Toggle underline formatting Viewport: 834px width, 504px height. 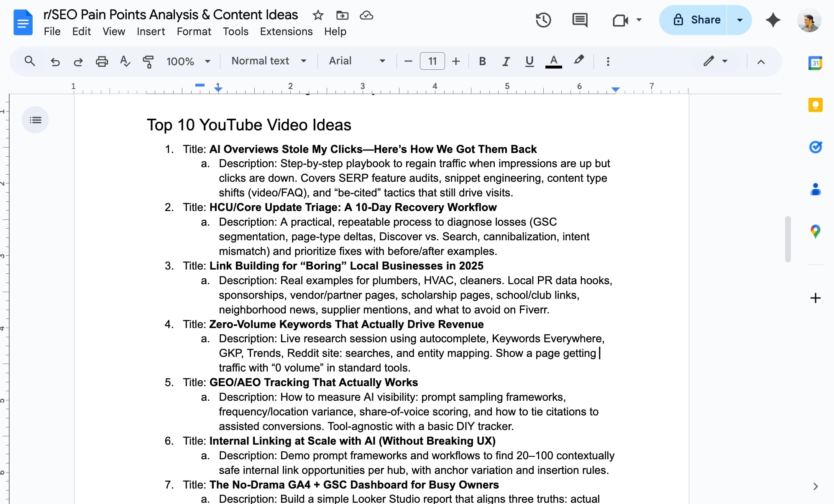529,61
